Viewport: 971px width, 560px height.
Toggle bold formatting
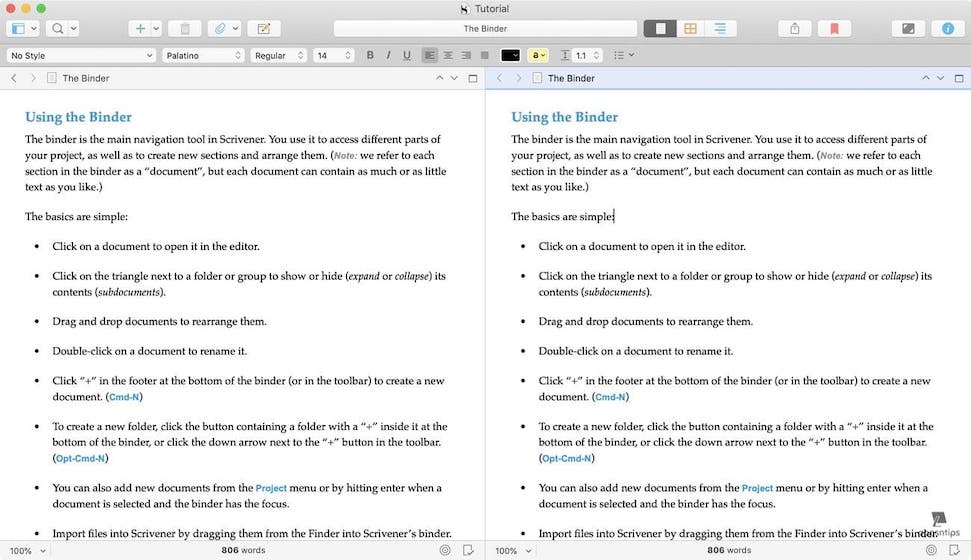coord(370,56)
